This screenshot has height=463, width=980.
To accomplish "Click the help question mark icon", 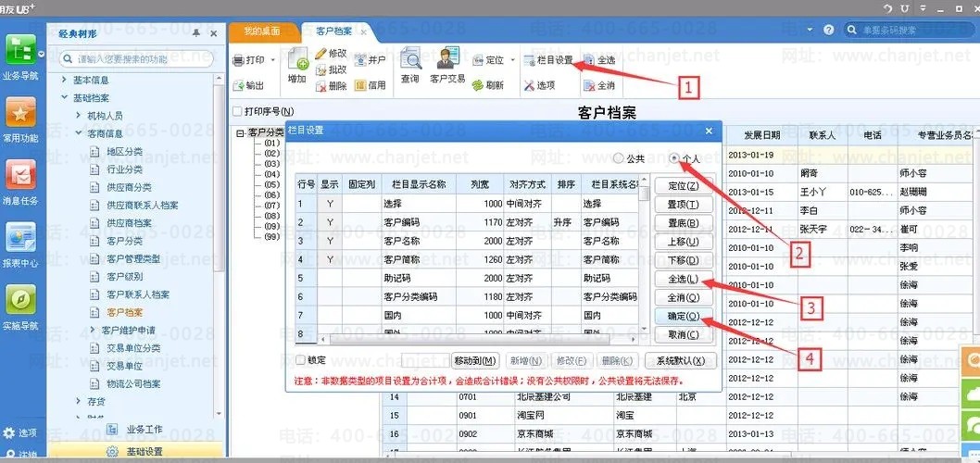I will click(x=829, y=30).
